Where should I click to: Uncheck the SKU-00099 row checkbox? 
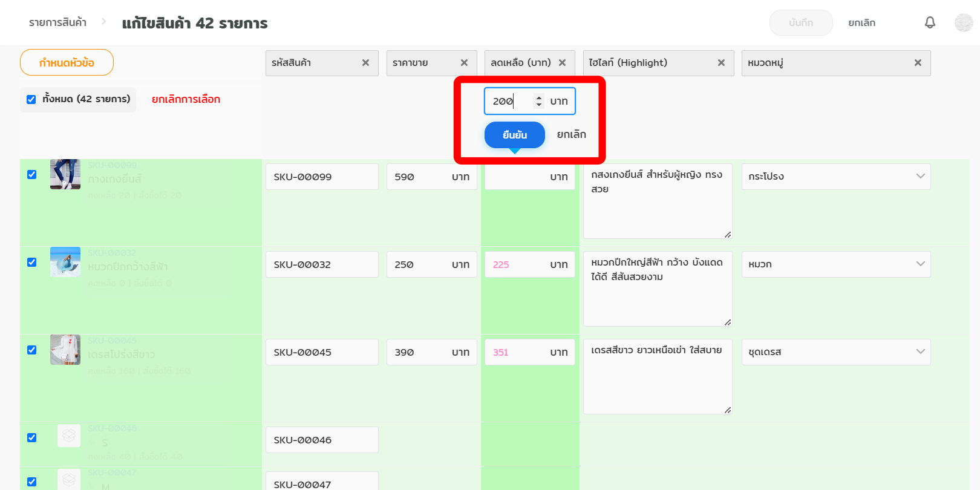click(x=32, y=175)
